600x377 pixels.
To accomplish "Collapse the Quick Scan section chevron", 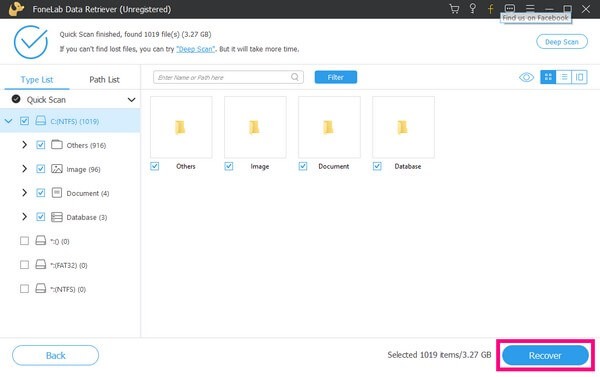I will coord(131,100).
